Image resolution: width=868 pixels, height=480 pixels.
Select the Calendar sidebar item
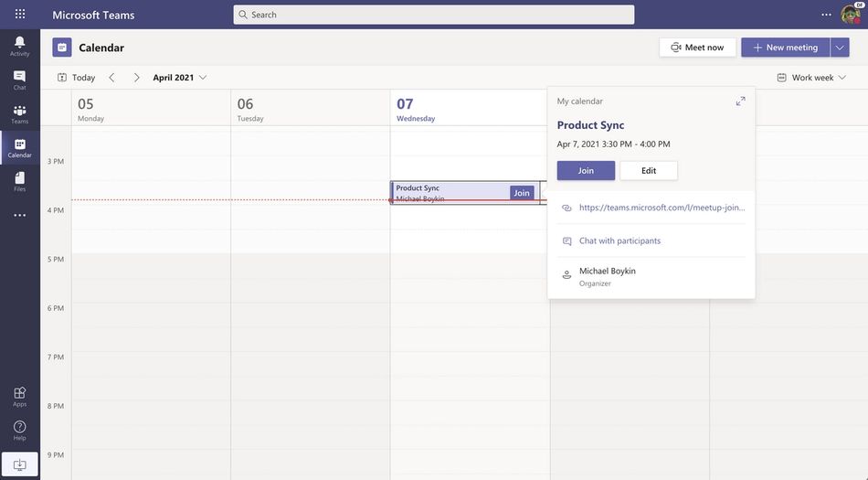tap(19, 148)
